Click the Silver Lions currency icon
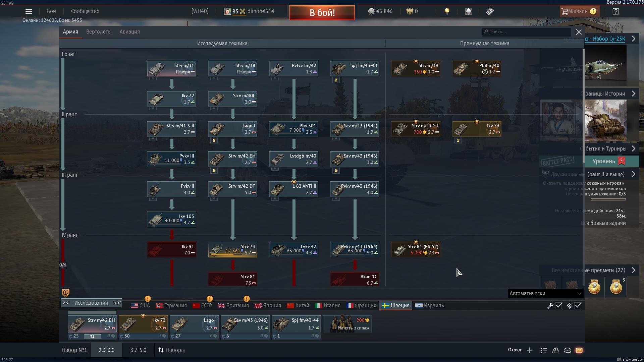The width and height of the screenshot is (644, 362). coord(371,11)
